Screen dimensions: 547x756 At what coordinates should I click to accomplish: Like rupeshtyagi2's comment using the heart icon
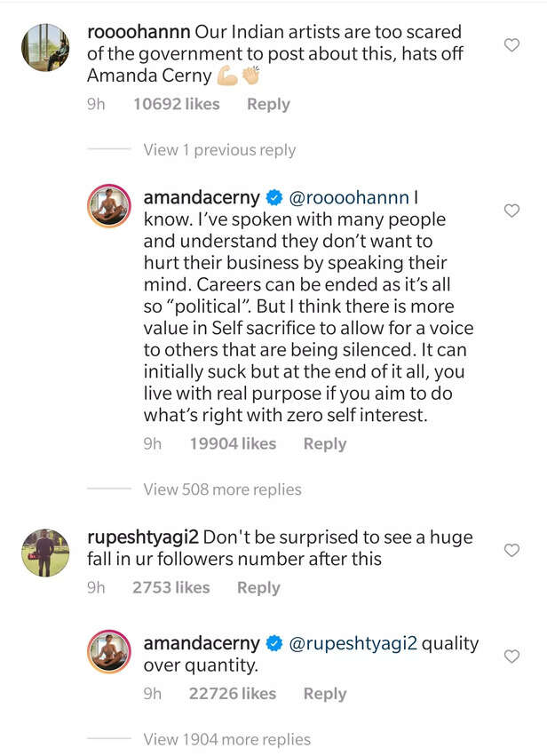click(x=511, y=550)
